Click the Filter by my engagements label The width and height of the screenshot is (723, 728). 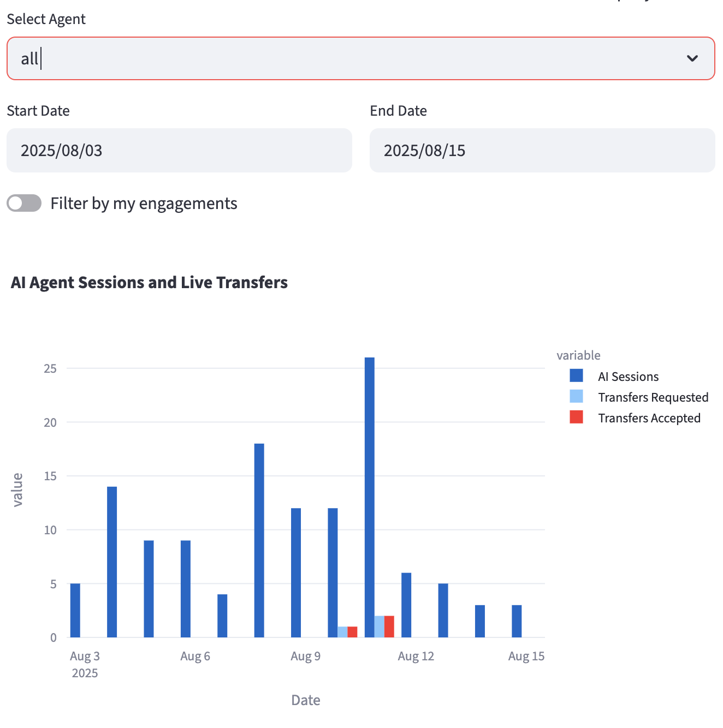(x=144, y=204)
